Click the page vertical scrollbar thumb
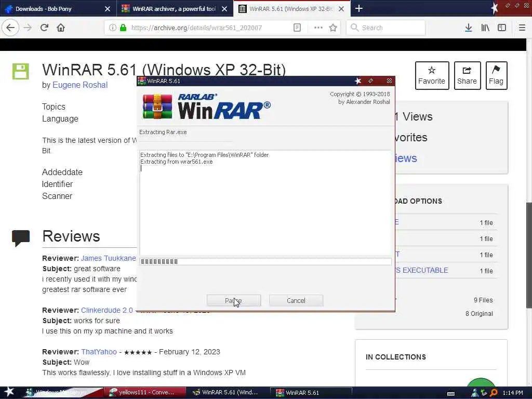 pyautogui.click(x=528, y=255)
